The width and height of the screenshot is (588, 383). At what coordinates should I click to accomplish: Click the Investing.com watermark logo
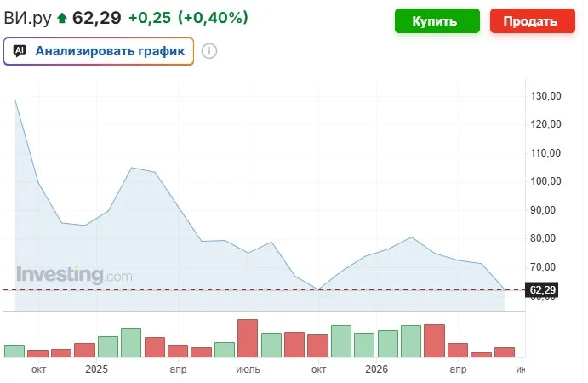pos(74,275)
